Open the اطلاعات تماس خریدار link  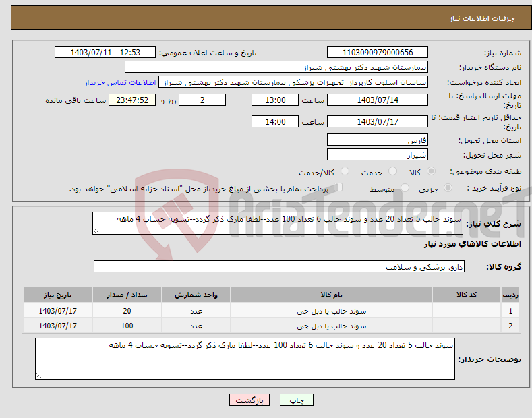click(120, 82)
